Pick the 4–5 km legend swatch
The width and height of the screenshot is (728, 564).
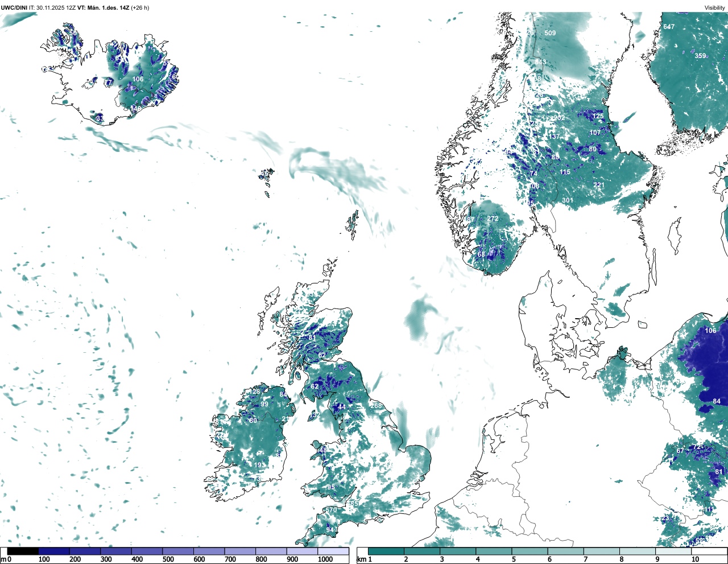[494, 551]
